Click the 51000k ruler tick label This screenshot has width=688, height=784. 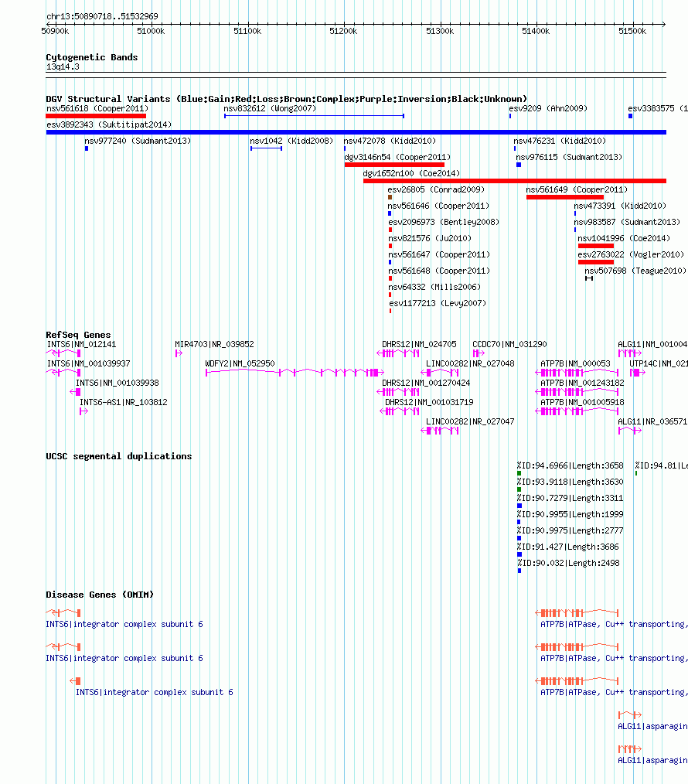click(x=151, y=31)
